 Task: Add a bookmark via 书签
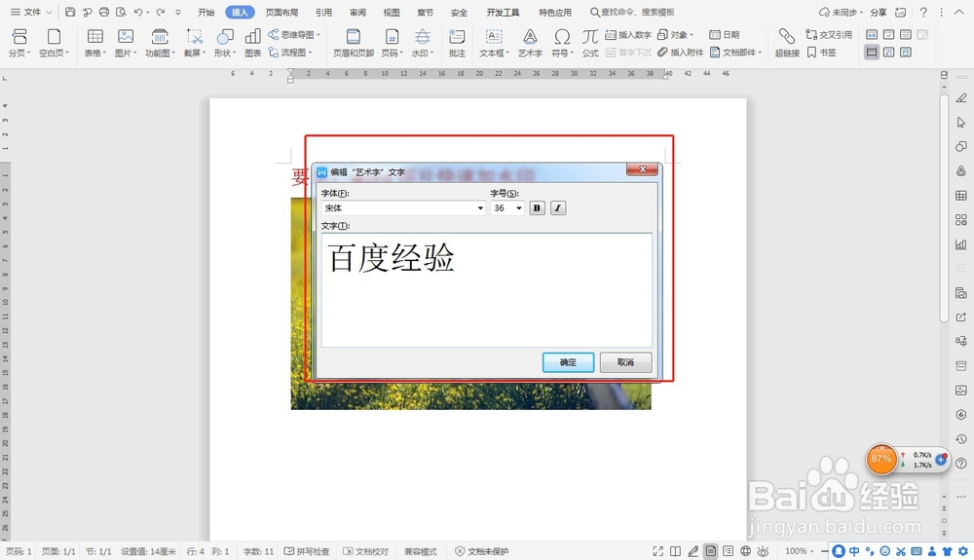[821, 53]
